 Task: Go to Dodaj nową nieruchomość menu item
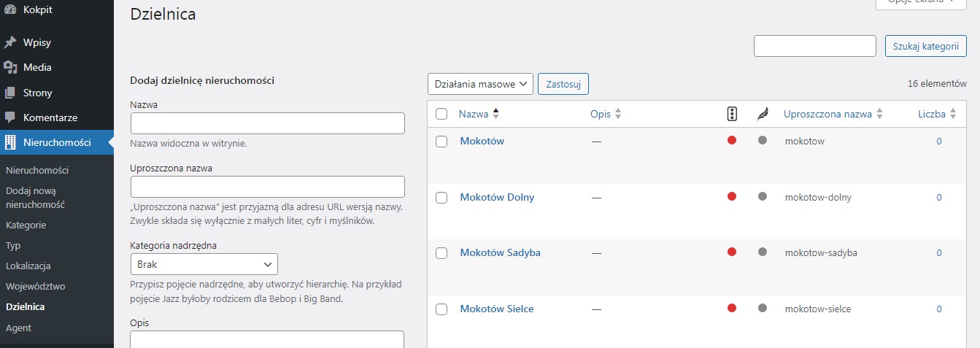pos(36,198)
